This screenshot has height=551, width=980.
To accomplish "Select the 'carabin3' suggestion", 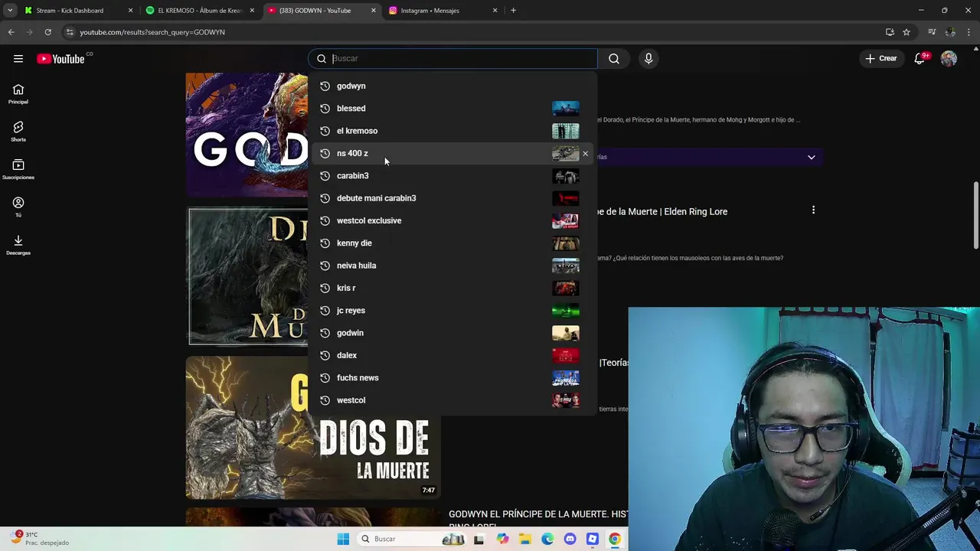I will pyautogui.click(x=452, y=176).
